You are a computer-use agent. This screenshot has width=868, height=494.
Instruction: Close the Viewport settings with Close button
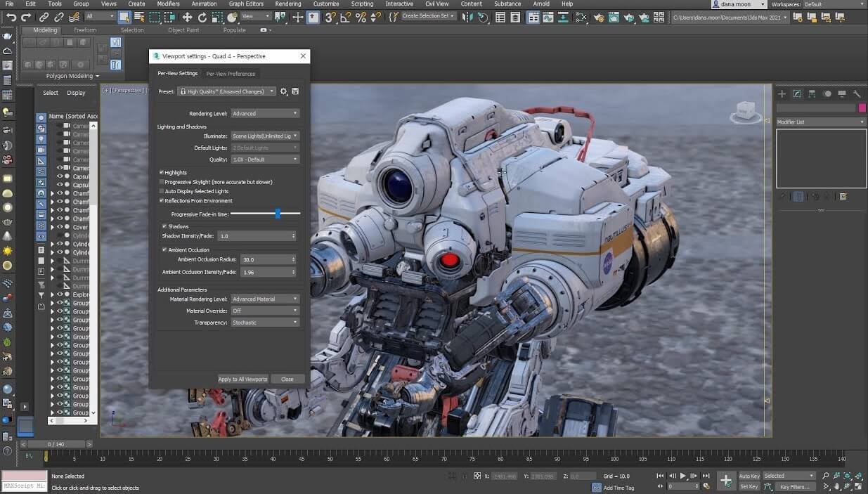click(287, 379)
